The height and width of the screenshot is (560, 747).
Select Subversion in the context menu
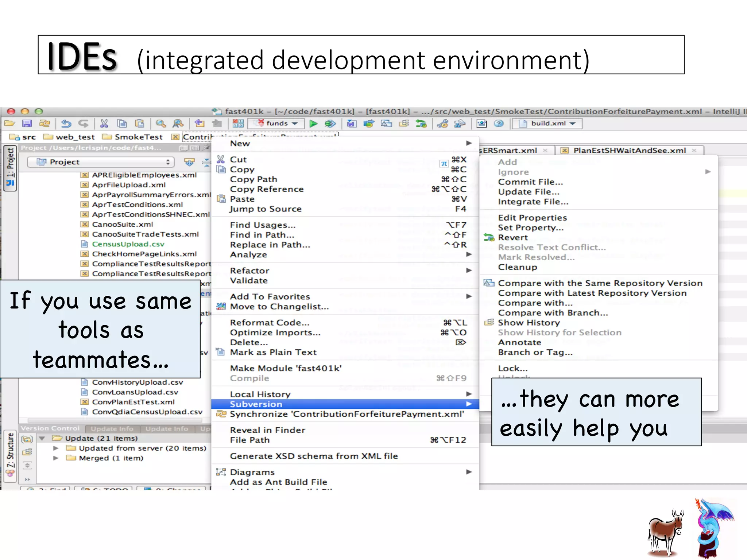point(345,404)
